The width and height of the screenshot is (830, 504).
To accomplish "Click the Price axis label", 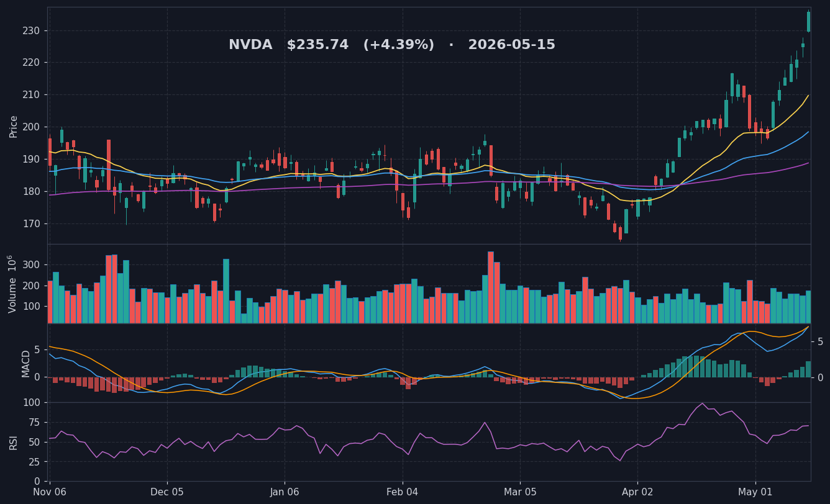I will 14,126.
